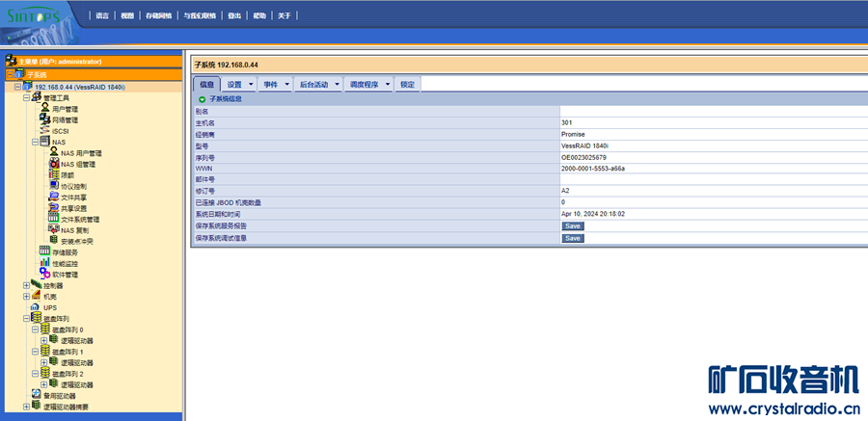
Task: Click the 性能监控 bar chart icon
Action: point(44,262)
